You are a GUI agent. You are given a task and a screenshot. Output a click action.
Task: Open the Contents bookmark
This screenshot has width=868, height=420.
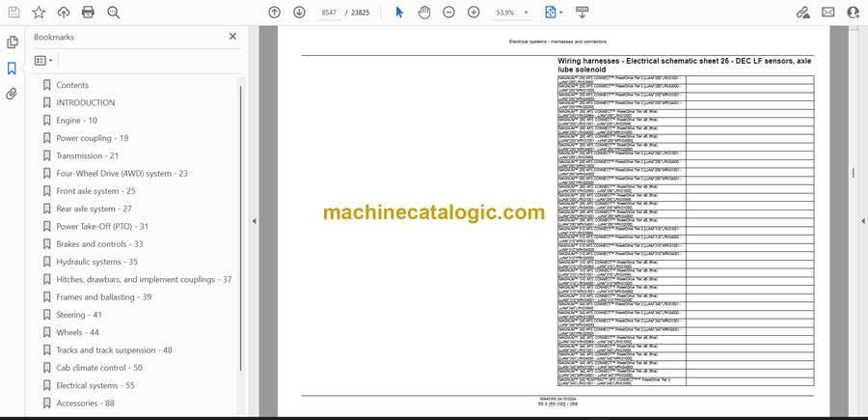pyautogui.click(x=72, y=85)
